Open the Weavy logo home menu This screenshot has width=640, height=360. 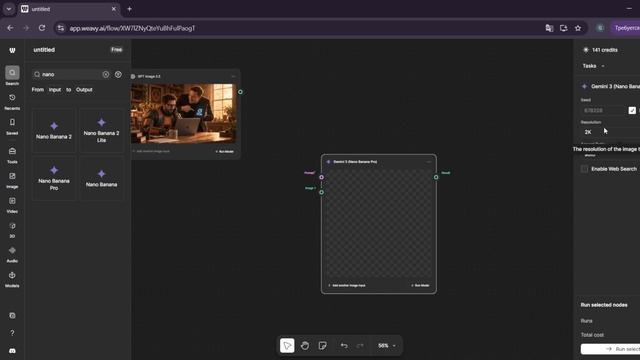(12, 50)
